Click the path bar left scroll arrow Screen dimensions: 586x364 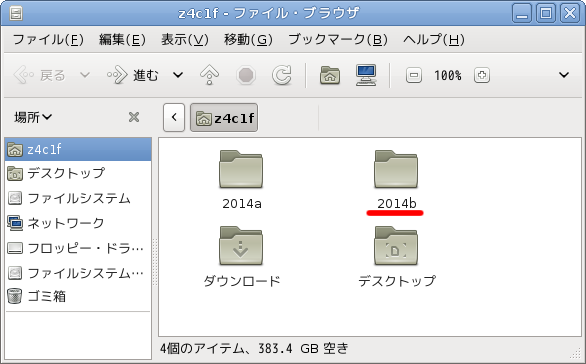click(x=174, y=118)
